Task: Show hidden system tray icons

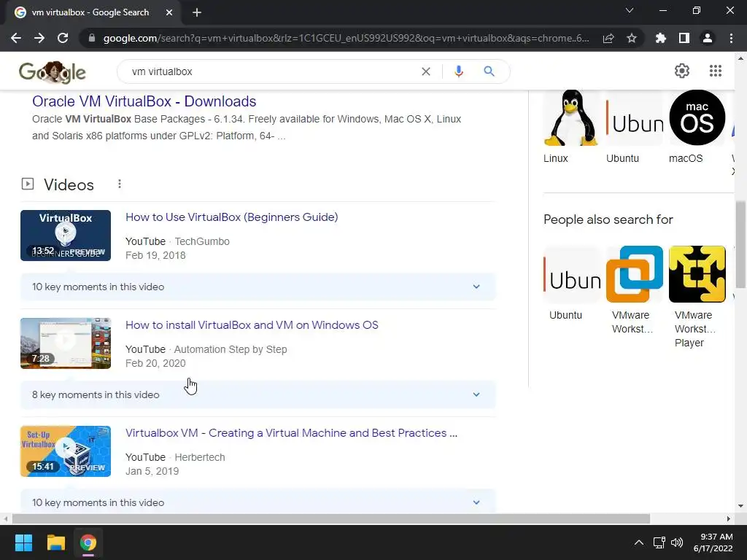Action: (639, 542)
